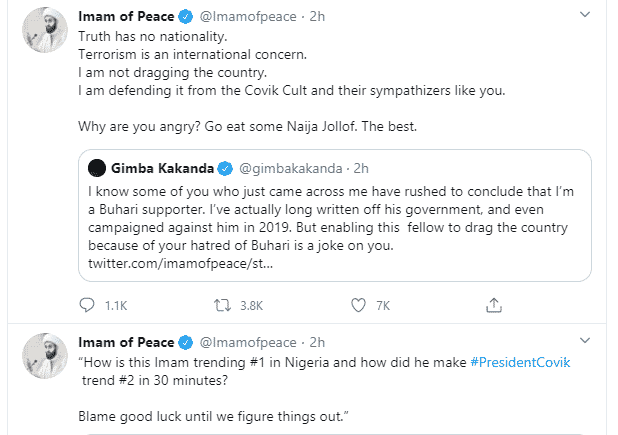Image resolution: width=618 pixels, height=435 pixels.
Task: Click Gimba Kakanda's verified badge
Action: pyautogui.click(x=225, y=169)
